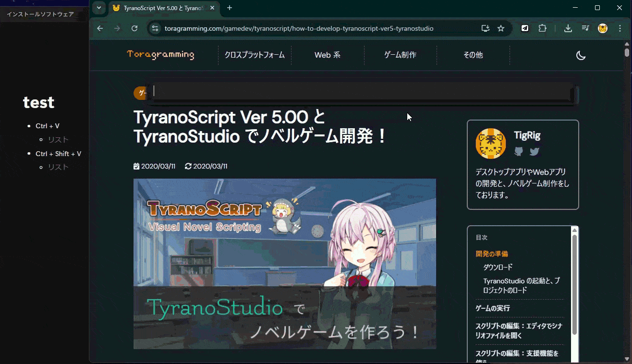Click リスト under Ctrl + V
This screenshot has height=364, width=632.
click(x=58, y=140)
